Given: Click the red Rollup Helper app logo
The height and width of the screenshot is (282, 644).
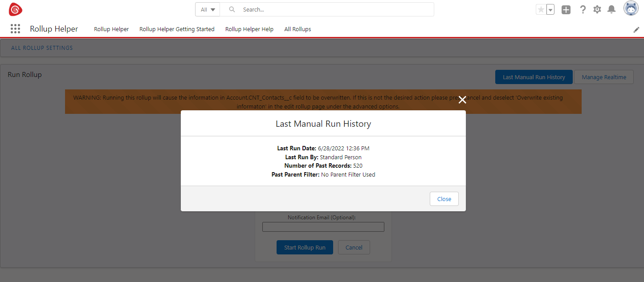Looking at the screenshot, I should [16, 9].
